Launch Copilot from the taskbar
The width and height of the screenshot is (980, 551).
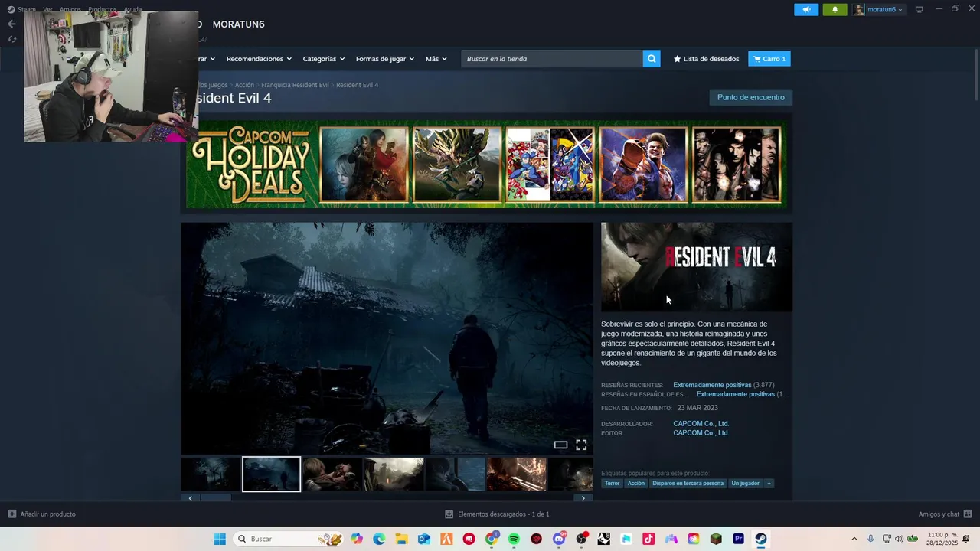tap(357, 539)
